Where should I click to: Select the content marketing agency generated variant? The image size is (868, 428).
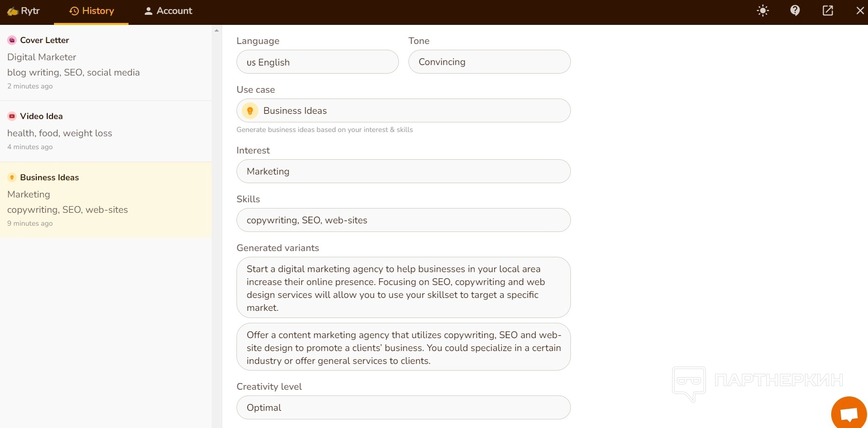click(x=403, y=347)
